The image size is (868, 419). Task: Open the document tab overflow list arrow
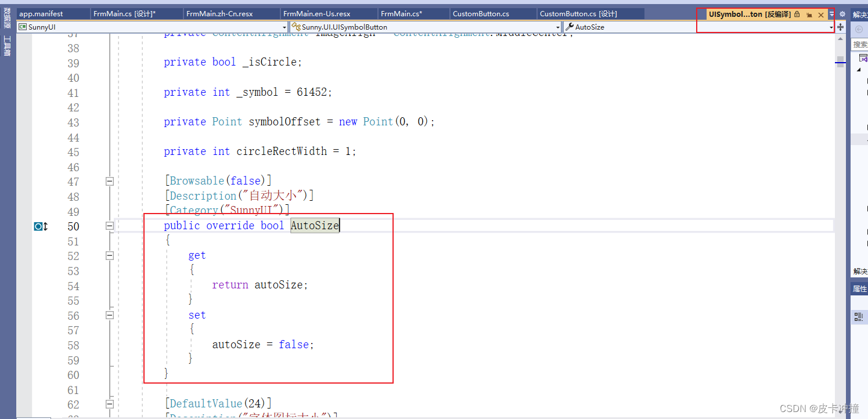coord(831,13)
